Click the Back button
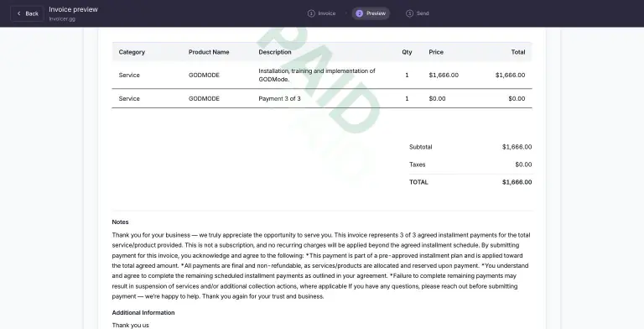 tap(27, 13)
